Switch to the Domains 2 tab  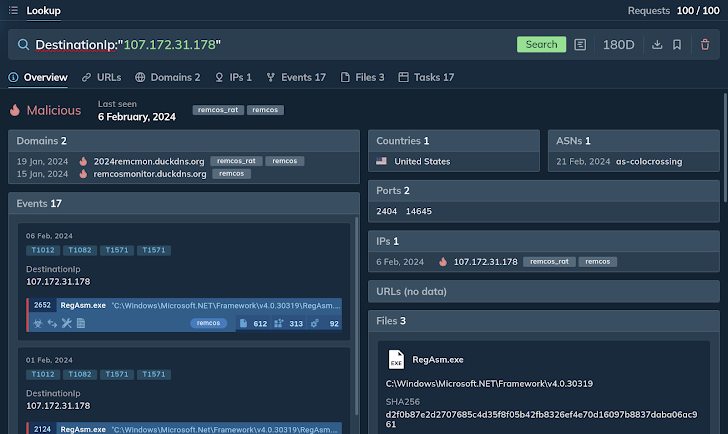coord(168,77)
